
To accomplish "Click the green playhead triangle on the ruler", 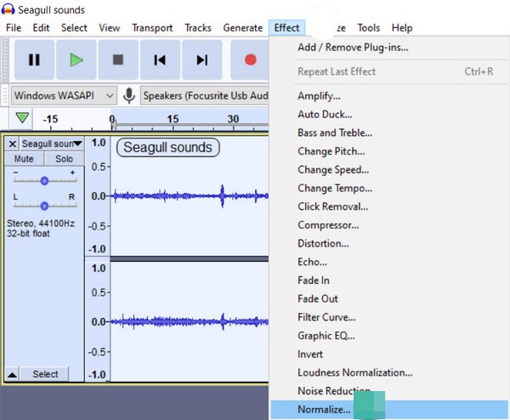I will (x=22, y=117).
